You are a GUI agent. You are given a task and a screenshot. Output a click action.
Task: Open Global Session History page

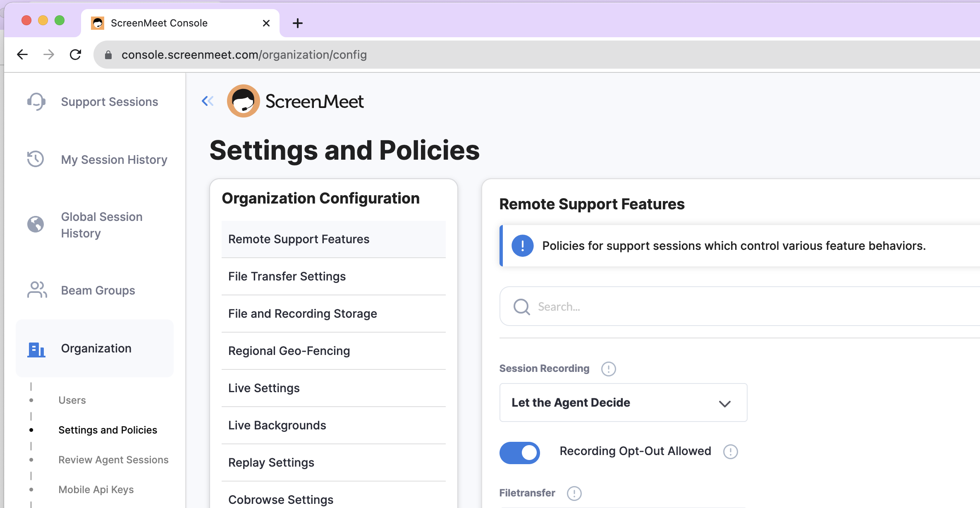point(102,225)
